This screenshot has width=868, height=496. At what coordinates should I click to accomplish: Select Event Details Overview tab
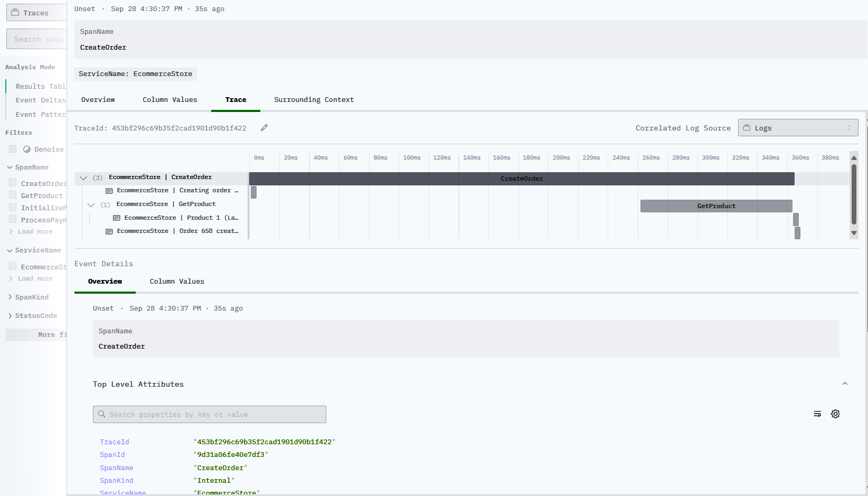pos(105,282)
